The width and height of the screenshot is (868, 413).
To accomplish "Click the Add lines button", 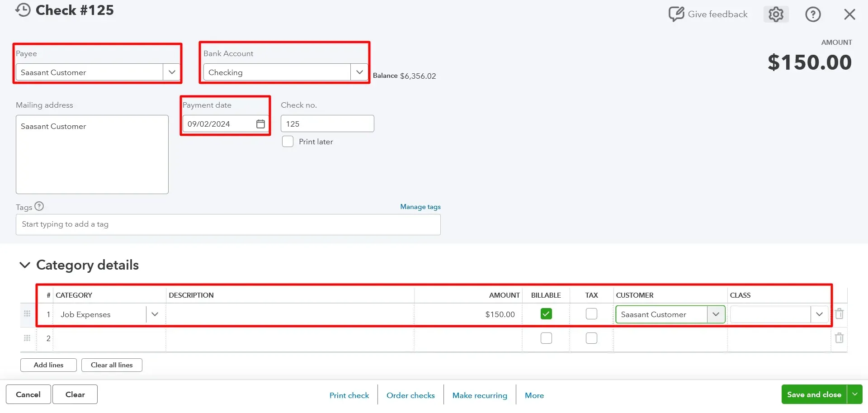I will 48,365.
